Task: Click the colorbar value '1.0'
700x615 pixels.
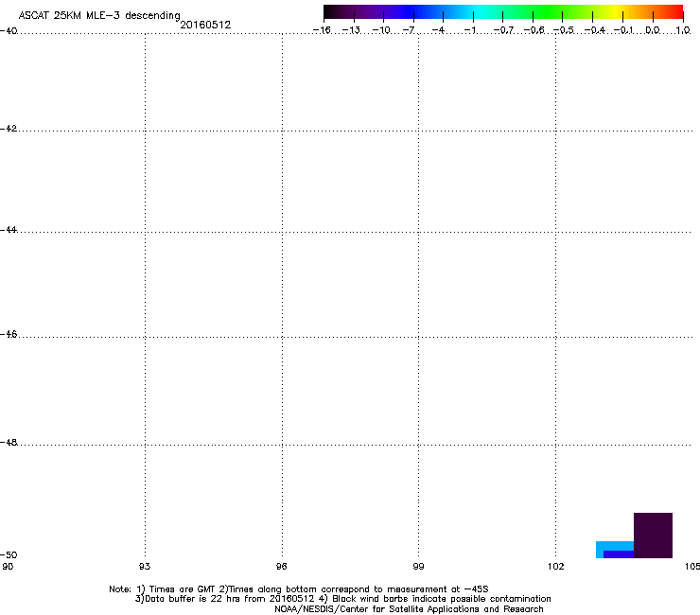Action: [x=683, y=30]
